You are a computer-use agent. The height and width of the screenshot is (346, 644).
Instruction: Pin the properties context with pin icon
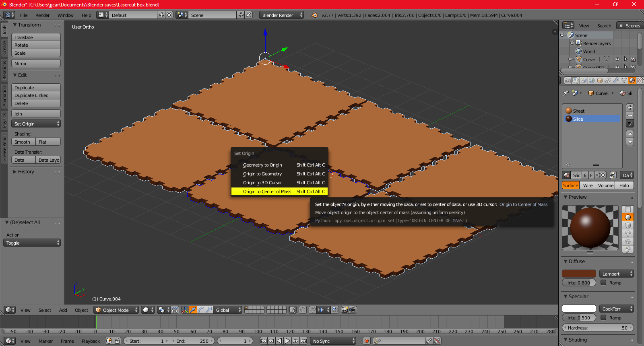566,93
